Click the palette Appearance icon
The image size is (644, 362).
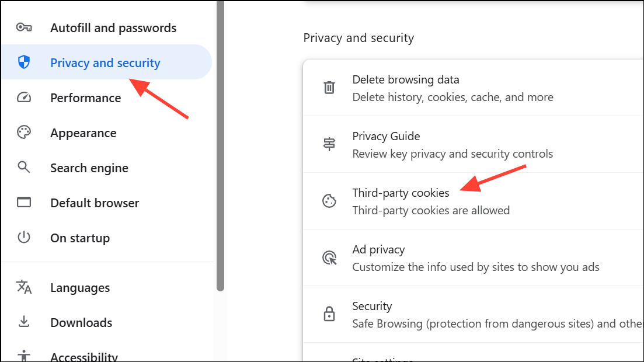24,133
